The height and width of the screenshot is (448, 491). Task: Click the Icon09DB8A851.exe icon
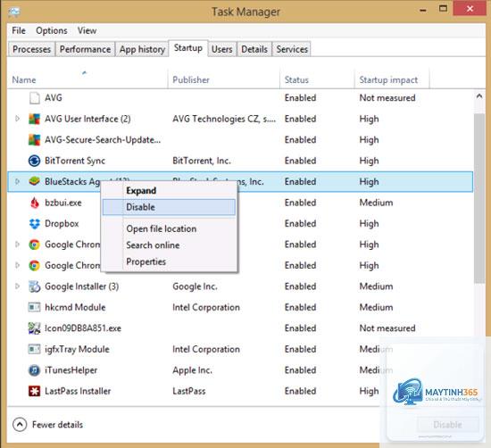(x=35, y=328)
